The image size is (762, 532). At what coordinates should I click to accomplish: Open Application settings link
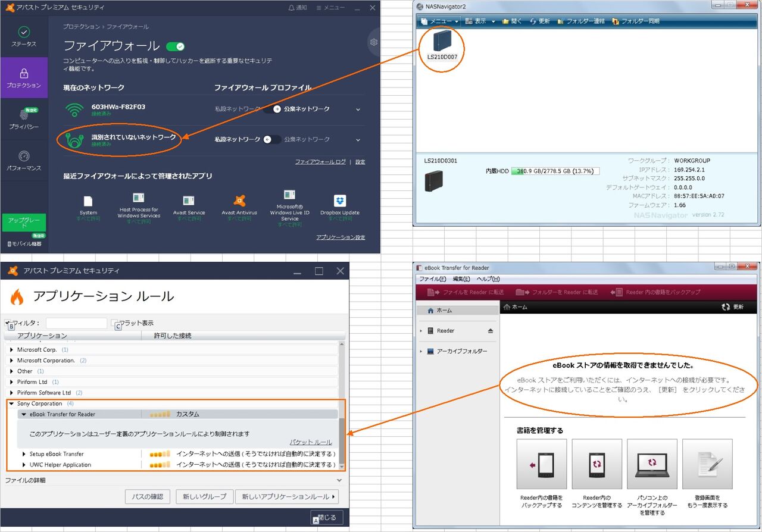pos(341,237)
